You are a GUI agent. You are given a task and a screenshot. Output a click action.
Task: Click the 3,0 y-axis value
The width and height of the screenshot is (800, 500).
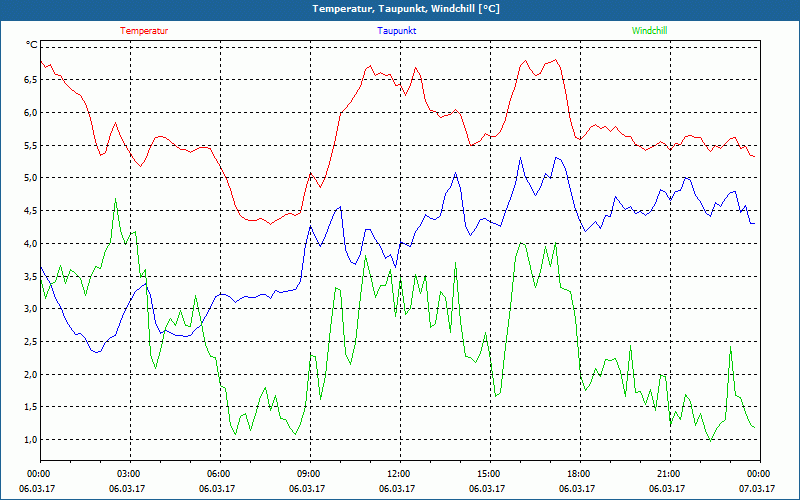tap(31, 309)
